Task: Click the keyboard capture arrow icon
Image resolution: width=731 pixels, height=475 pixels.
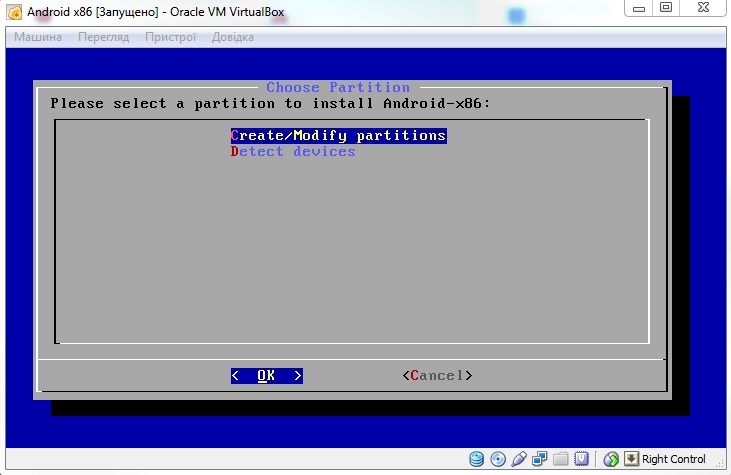Action: pos(631,459)
